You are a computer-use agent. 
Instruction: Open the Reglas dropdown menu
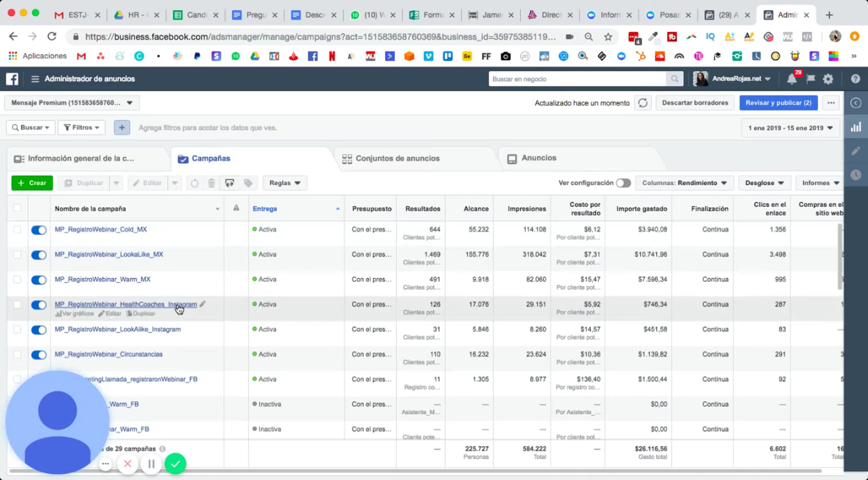tap(285, 183)
